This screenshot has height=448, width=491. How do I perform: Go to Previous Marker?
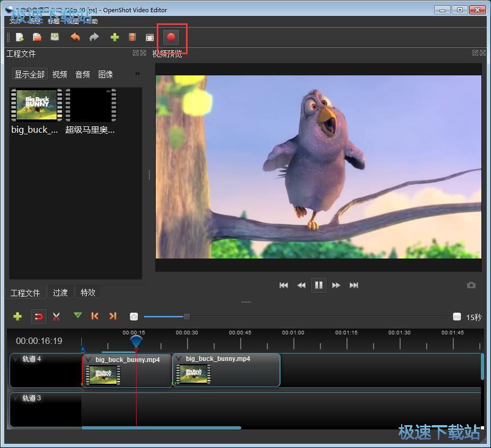click(x=95, y=316)
